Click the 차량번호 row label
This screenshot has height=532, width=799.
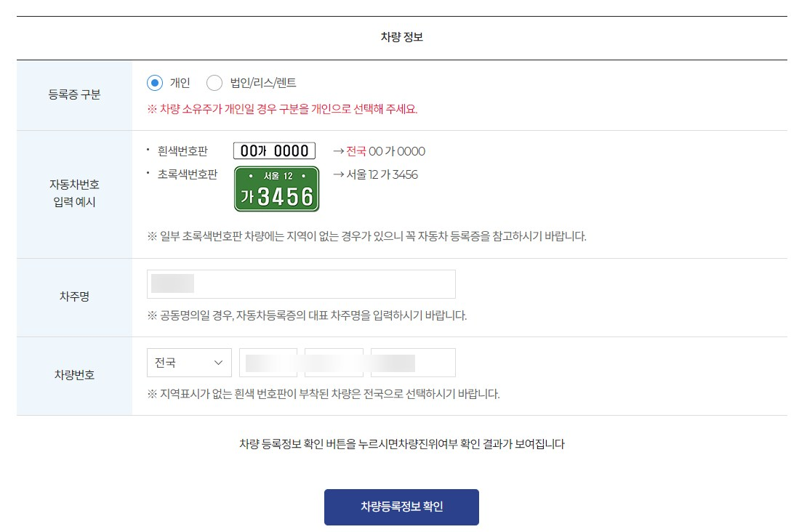tap(73, 375)
